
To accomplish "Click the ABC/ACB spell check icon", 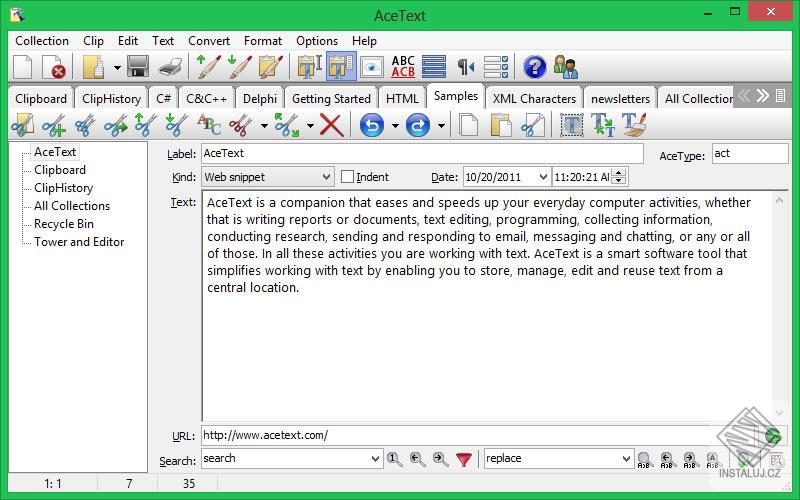I will coord(403,67).
